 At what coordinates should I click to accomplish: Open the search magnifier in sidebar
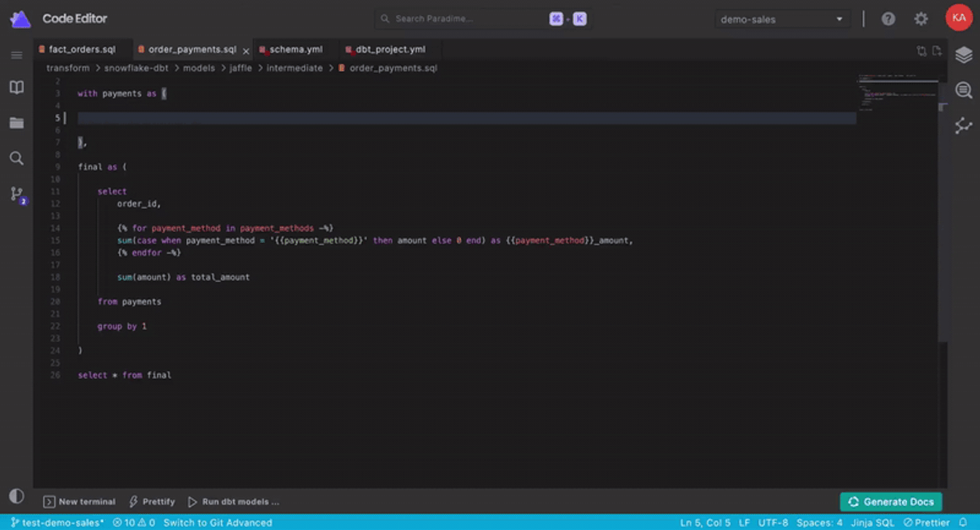[x=16, y=158]
